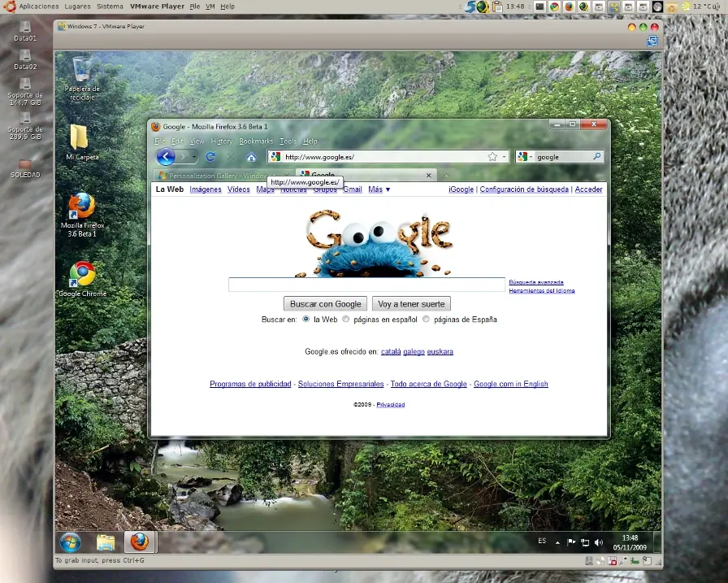Open the Bookmarks menu in Firefox
This screenshot has width=728, height=583.
coord(256,141)
